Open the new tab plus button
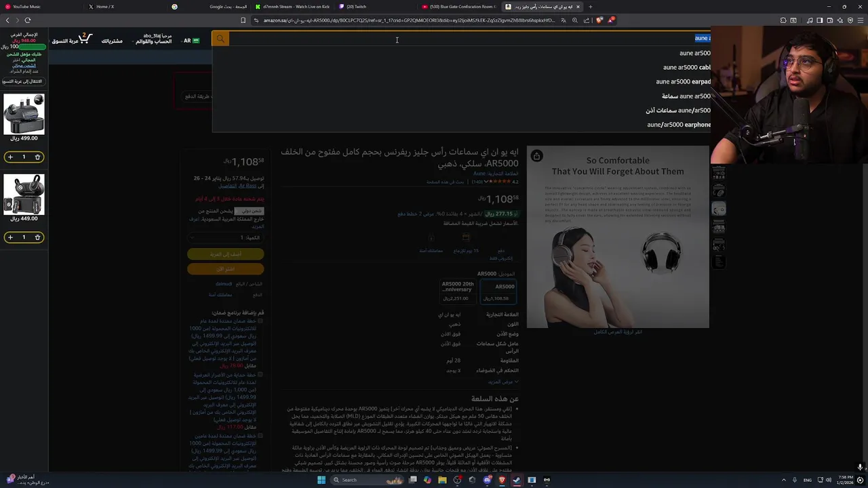 pyautogui.click(x=590, y=7)
